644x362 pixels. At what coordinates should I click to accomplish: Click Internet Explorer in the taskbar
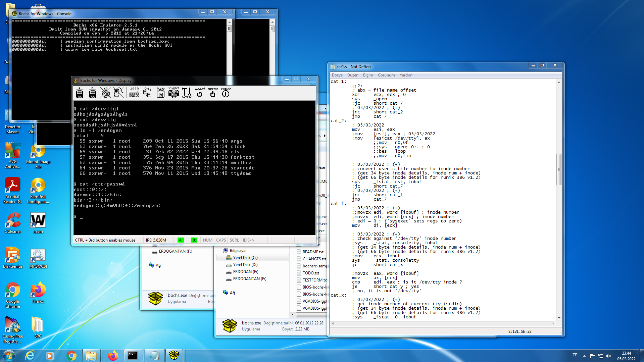pyautogui.click(x=30, y=355)
